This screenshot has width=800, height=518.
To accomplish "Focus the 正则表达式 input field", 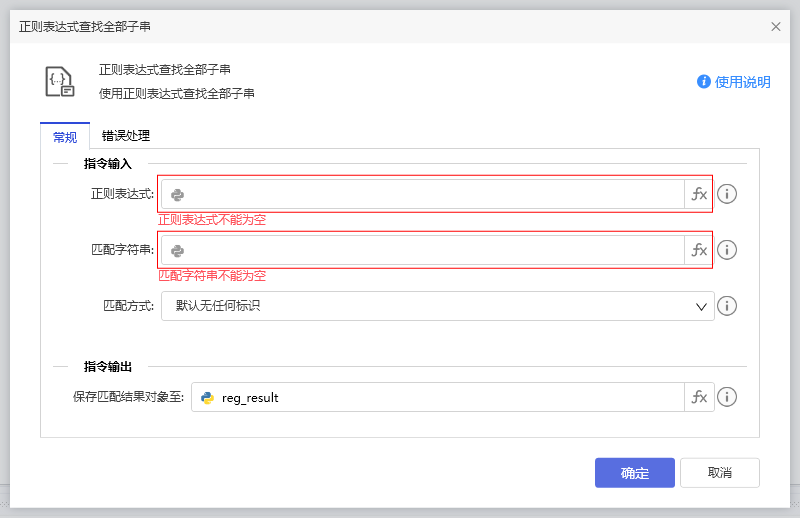I will click(430, 194).
